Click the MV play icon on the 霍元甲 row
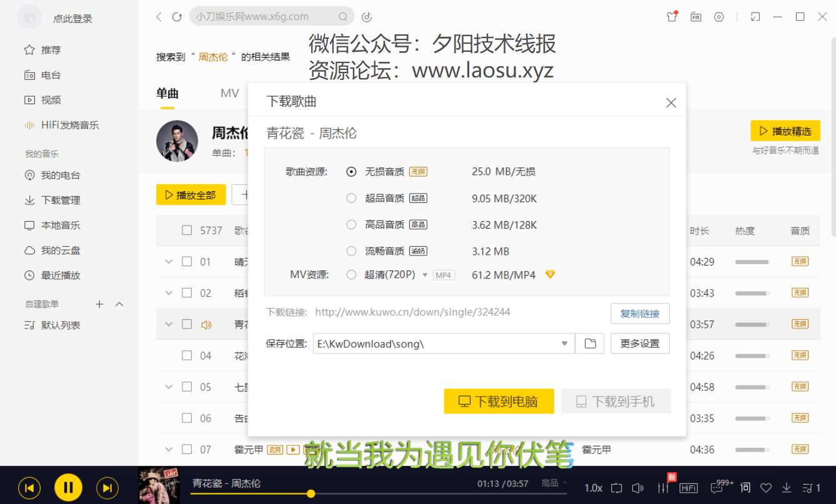836x504 pixels. click(x=293, y=449)
